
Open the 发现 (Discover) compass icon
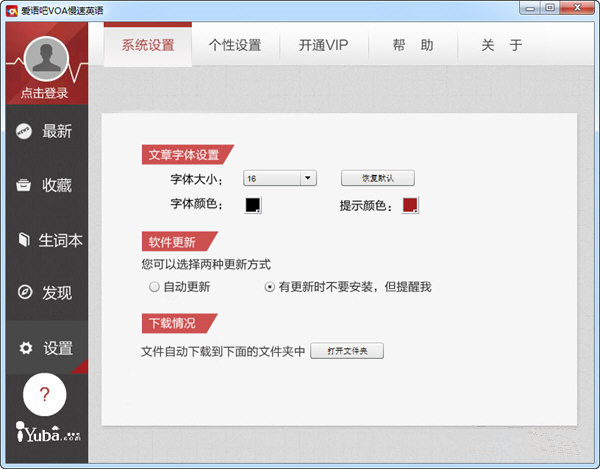click(x=24, y=294)
